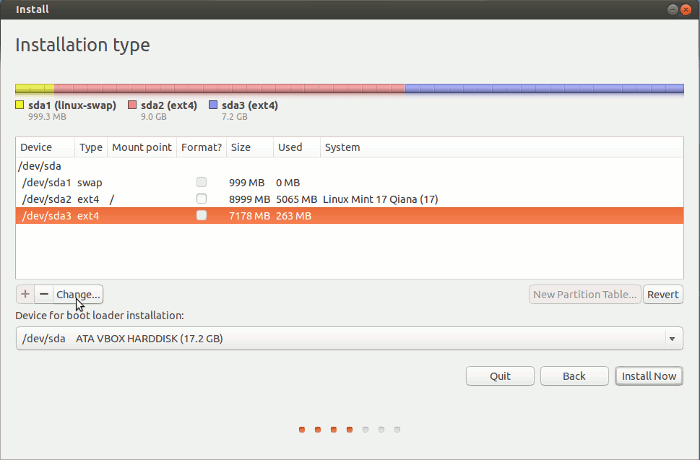The height and width of the screenshot is (460, 700).
Task: Click the minus icon to remove partition
Action: (43, 294)
